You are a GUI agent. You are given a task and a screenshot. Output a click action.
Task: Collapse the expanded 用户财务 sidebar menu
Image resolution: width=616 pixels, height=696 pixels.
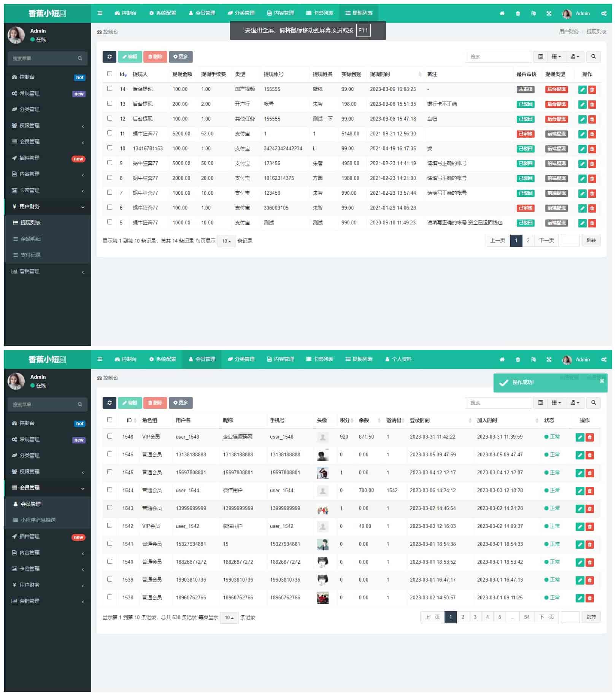(x=48, y=207)
